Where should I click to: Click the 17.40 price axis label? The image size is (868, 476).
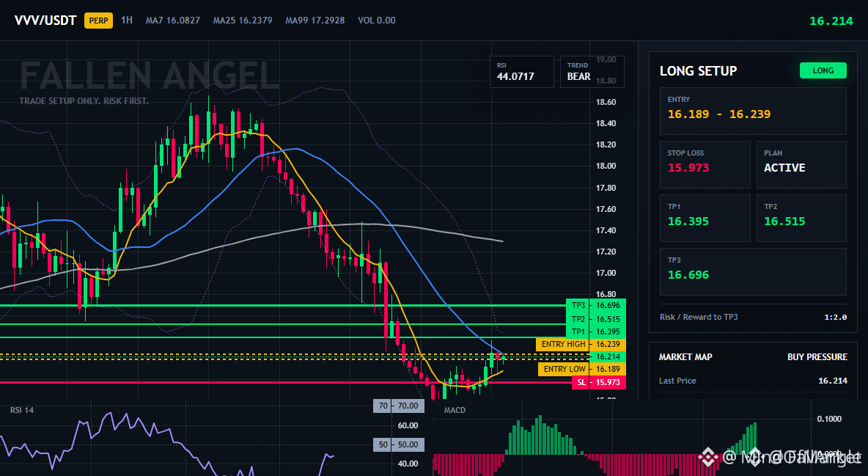pos(606,230)
